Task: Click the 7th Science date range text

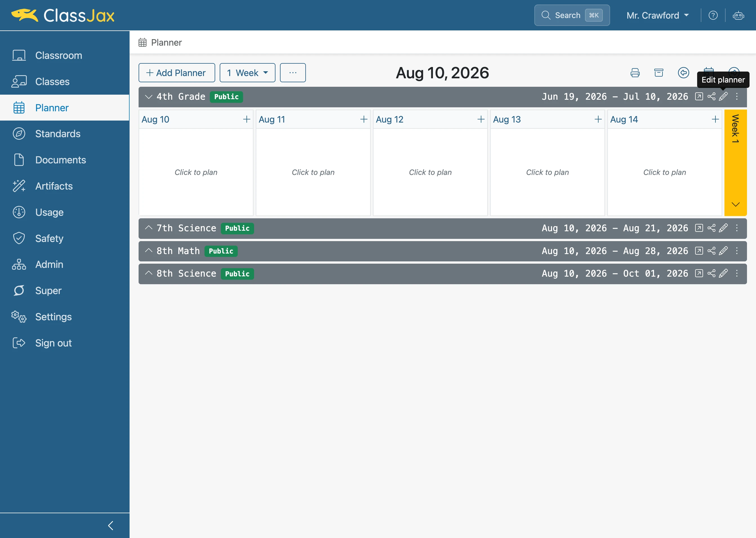Action: [x=615, y=228]
